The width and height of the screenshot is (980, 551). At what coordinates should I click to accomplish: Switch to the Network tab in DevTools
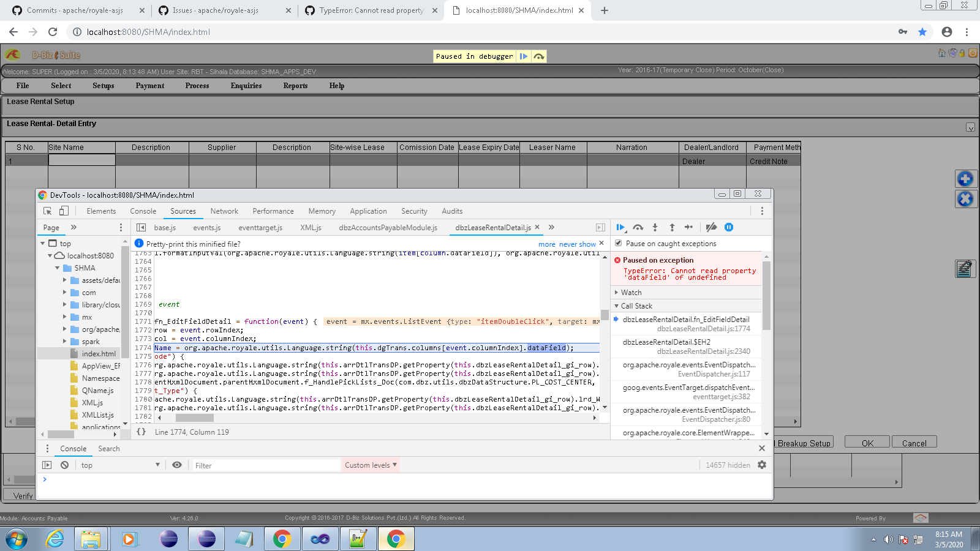[224, 211]
